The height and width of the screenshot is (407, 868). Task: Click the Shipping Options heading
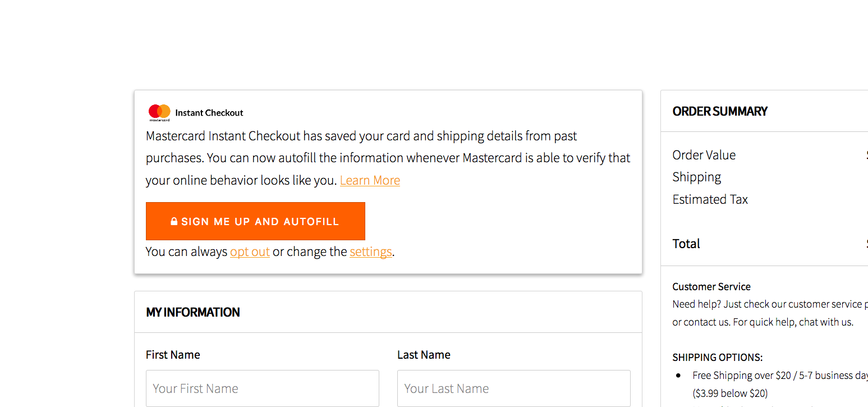[718, 357]
